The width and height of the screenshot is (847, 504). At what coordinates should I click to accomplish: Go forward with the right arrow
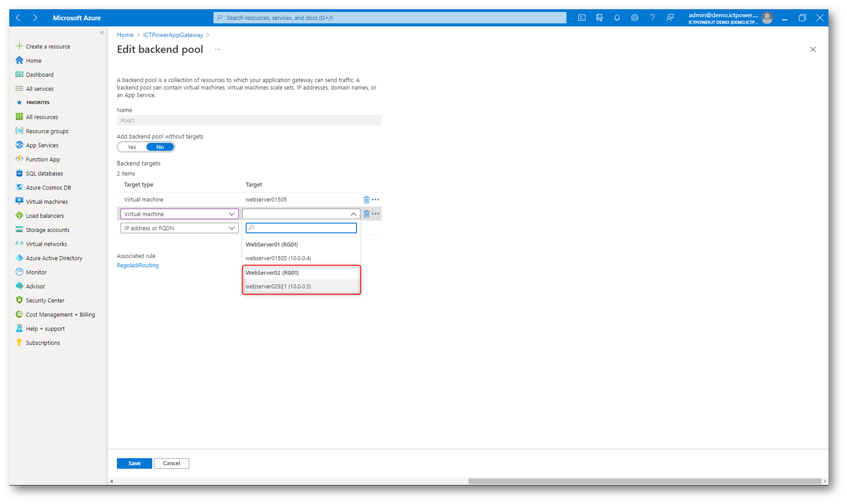(x=35, y=18)
